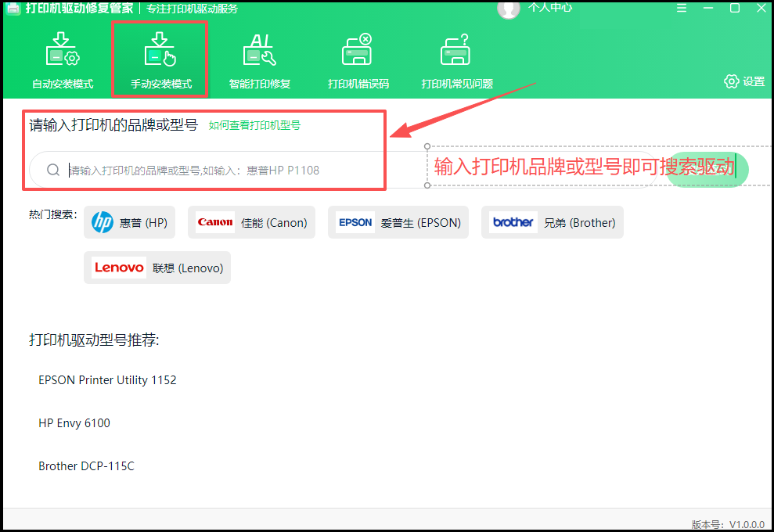
Task: Open the 如何查看打印机型号 help link
Action: (x=254, y=125)
